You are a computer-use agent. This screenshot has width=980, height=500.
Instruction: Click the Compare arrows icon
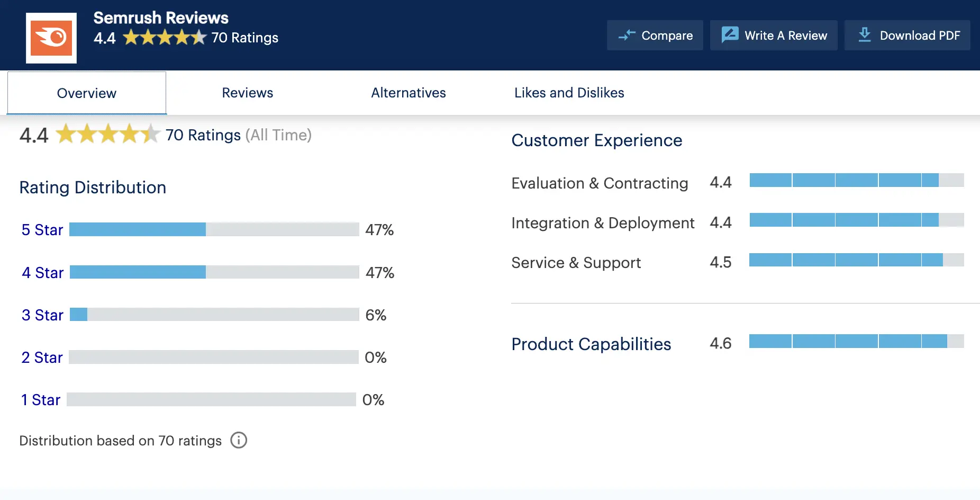click(x=627, y=35)
